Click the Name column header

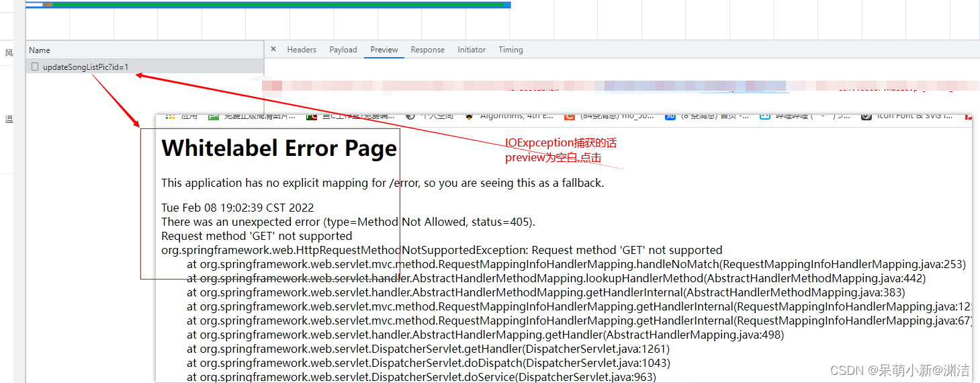144,50
